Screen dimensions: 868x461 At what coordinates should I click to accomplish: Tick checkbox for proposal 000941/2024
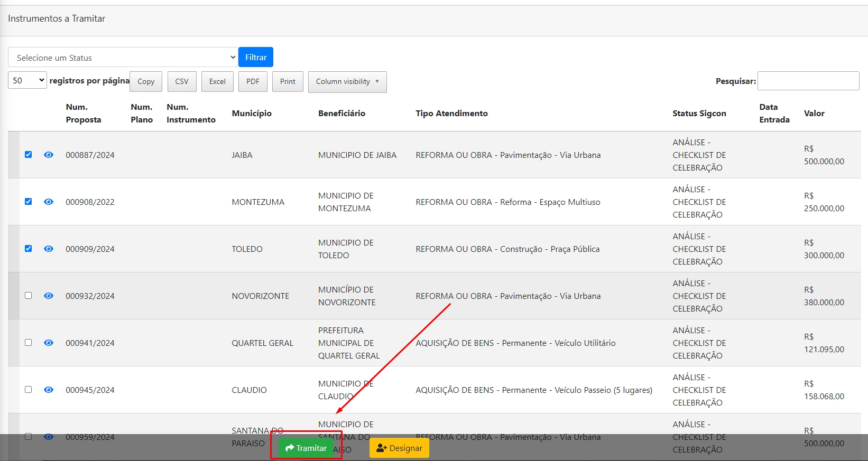pos(29,343)
